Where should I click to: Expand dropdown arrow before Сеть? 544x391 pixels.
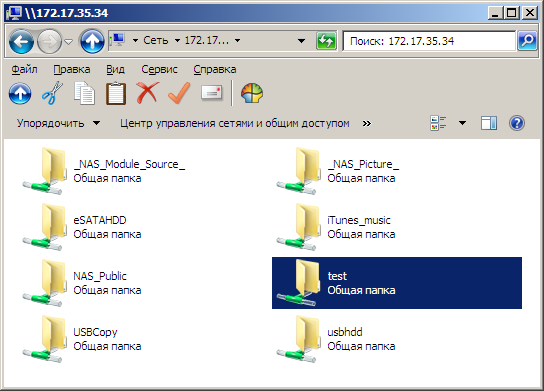coord(136,41)
